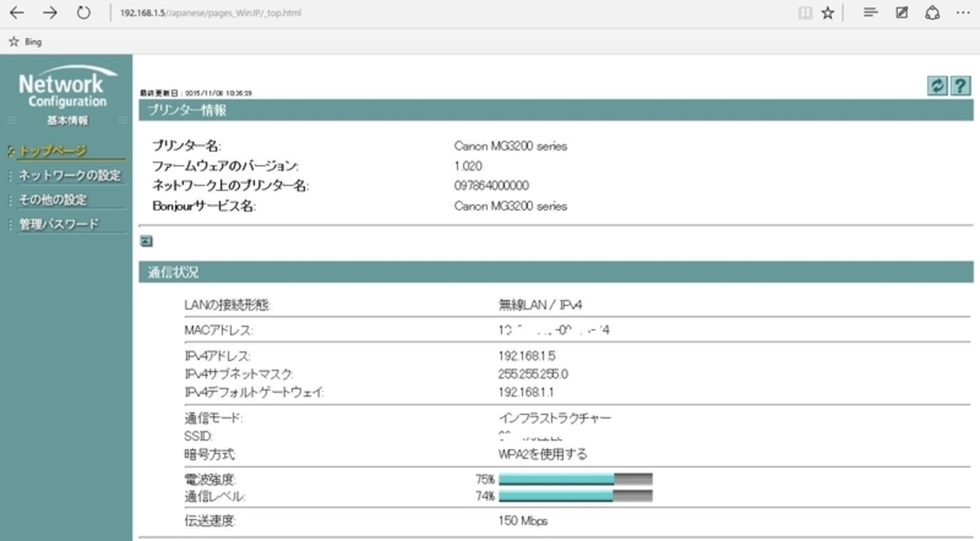Click the green page refresh icon
Image resolution: width=980 pixels, height=541 pixels.
click(937, 86)
